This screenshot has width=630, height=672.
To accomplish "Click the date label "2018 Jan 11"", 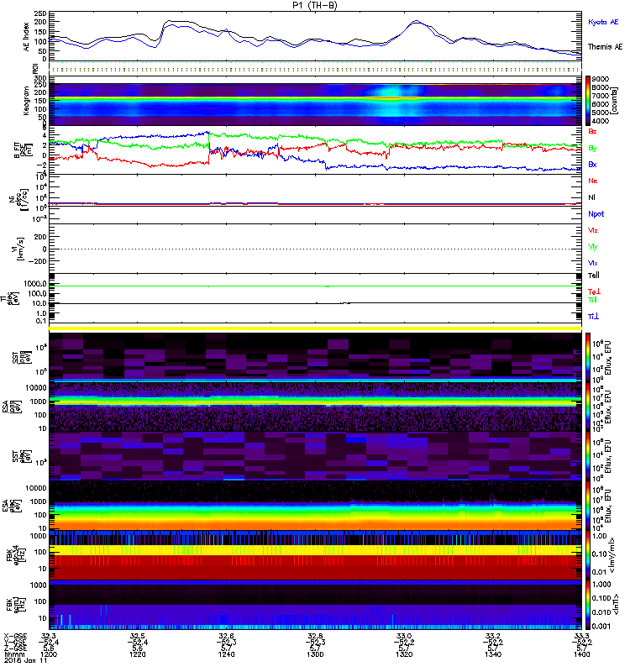I will 25,660.
